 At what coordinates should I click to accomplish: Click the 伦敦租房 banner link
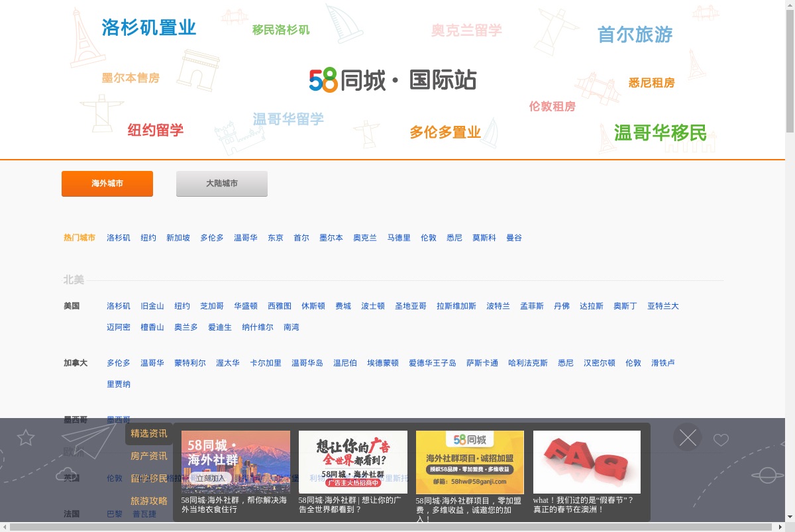tap(552, 106)
